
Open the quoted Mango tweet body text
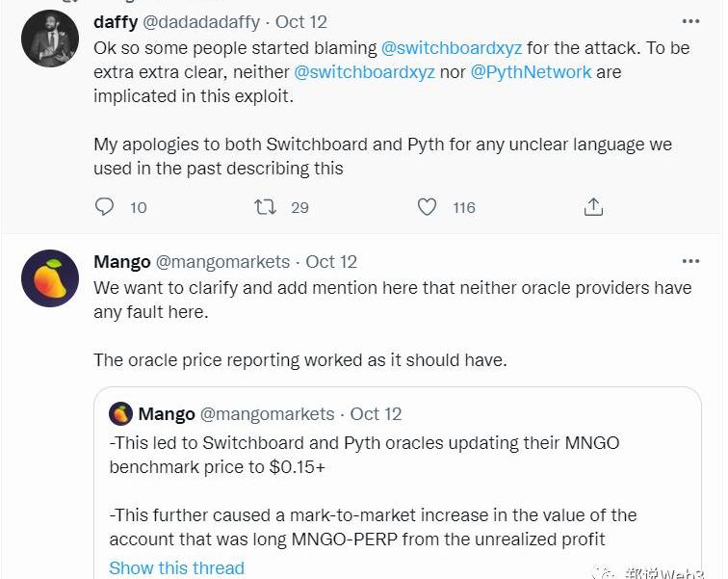366,491
